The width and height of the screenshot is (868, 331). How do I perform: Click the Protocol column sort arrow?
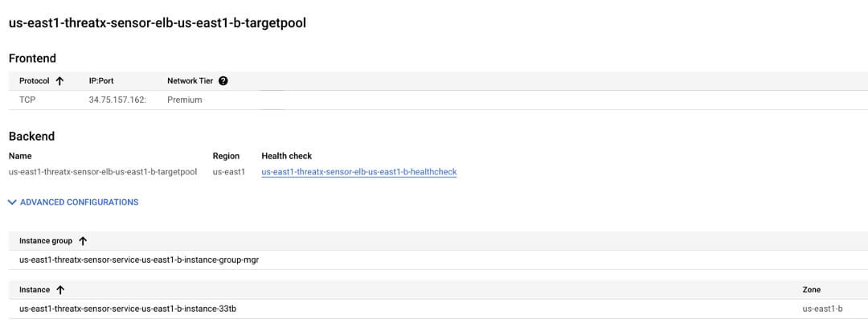click(59, 81)
